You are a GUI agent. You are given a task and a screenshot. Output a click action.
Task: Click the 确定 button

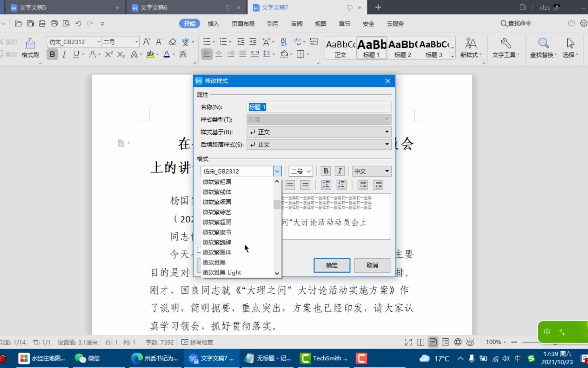click(x=332, y=265)
